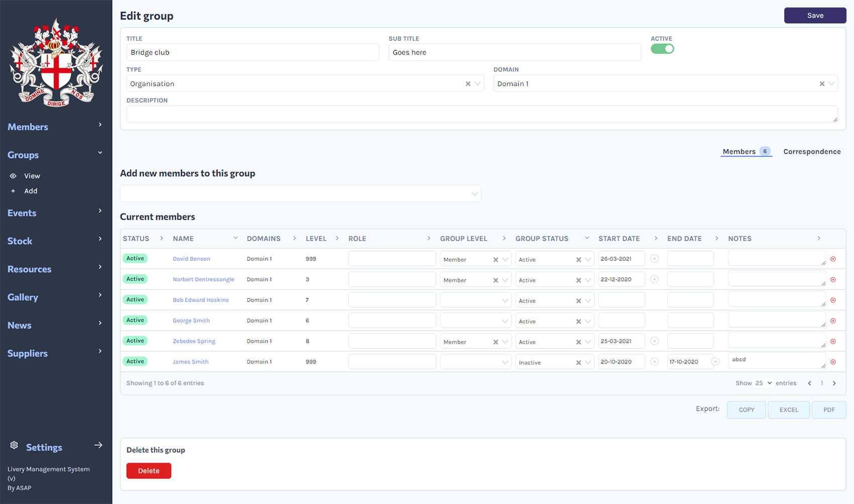Switch to the Correspondence tab
854x504 pixels.
[x=811, y=152]
